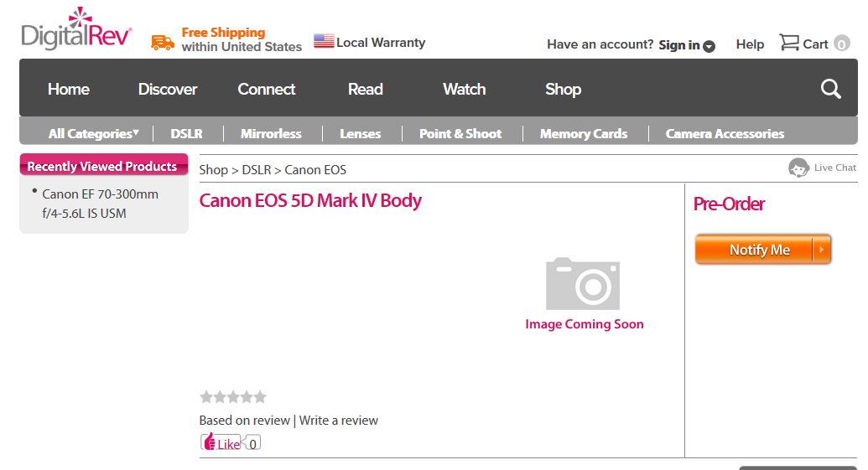Open the Watch menu
The width and height of the screenshot is (868, 470).
click(x=464, y=89)
